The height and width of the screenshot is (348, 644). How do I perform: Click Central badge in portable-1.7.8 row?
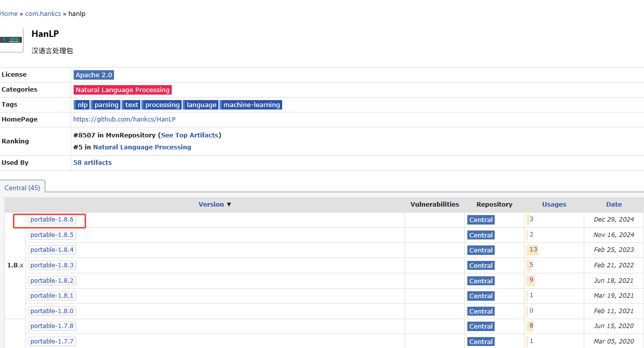[x=481, y=327]
